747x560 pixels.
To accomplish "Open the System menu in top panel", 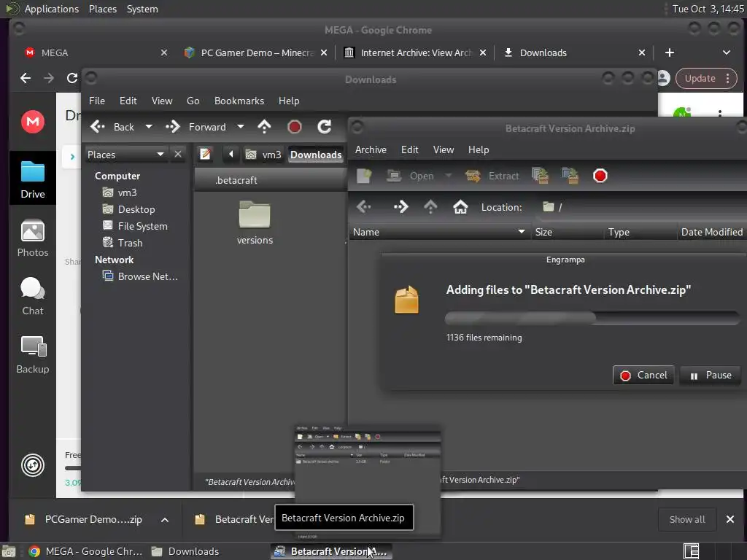I will click(142, 9).
